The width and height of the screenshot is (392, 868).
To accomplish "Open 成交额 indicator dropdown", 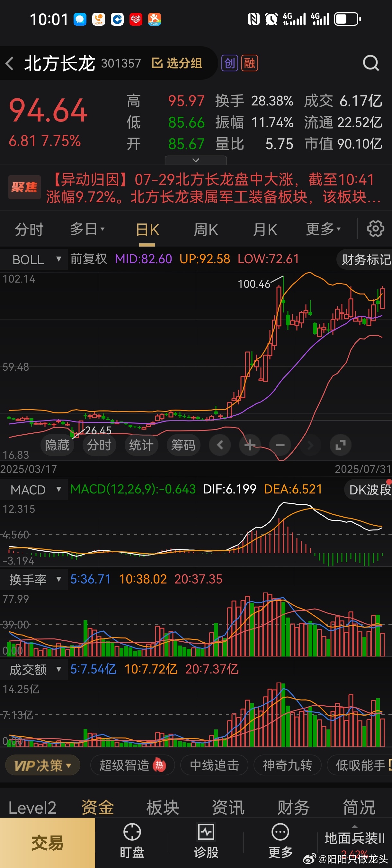I will point(34,670).
